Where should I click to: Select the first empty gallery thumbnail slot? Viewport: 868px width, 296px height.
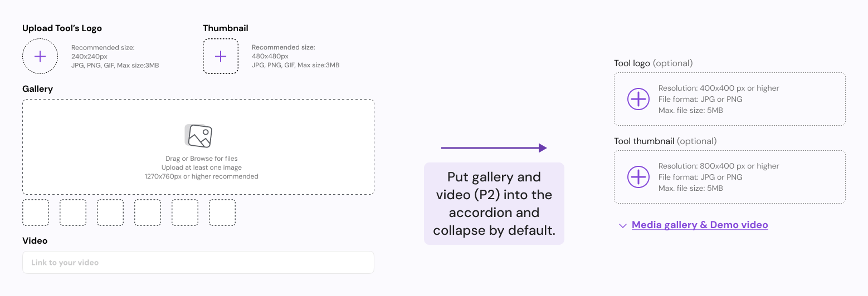pyautogui.click(x=36, y=213)
